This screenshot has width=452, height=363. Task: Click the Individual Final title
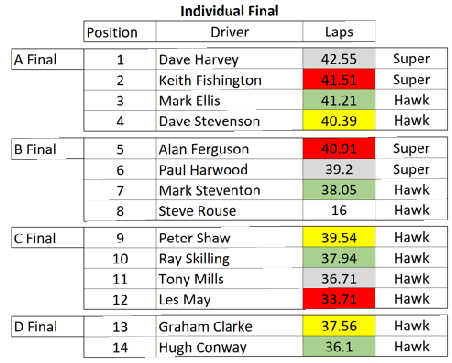229,11
